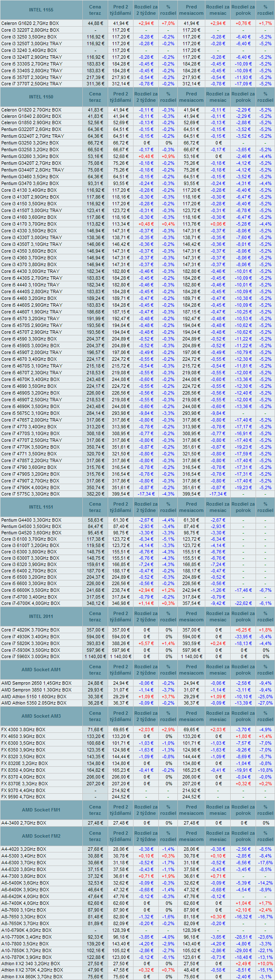Select A4-3400 2,7GHz BOX row name
This screenshot has width=275, height=980.
click(24, 823)
